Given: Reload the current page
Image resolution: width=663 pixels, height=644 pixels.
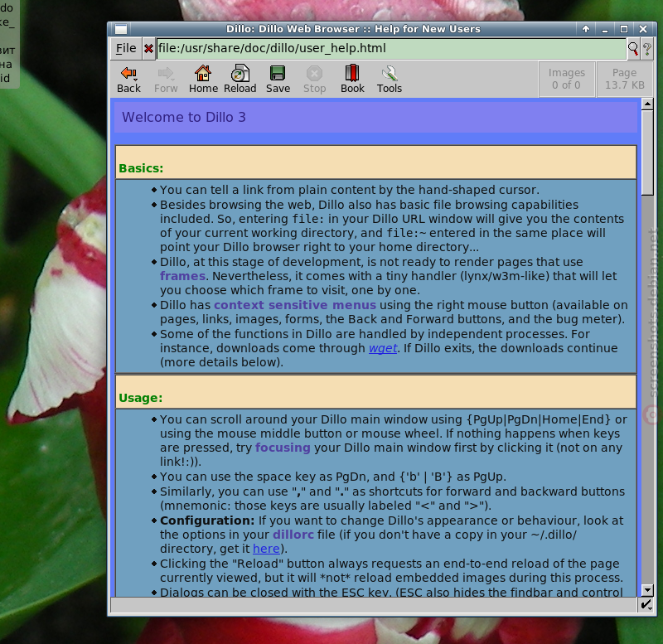Looking at the screenshot, I should [240, 80].
